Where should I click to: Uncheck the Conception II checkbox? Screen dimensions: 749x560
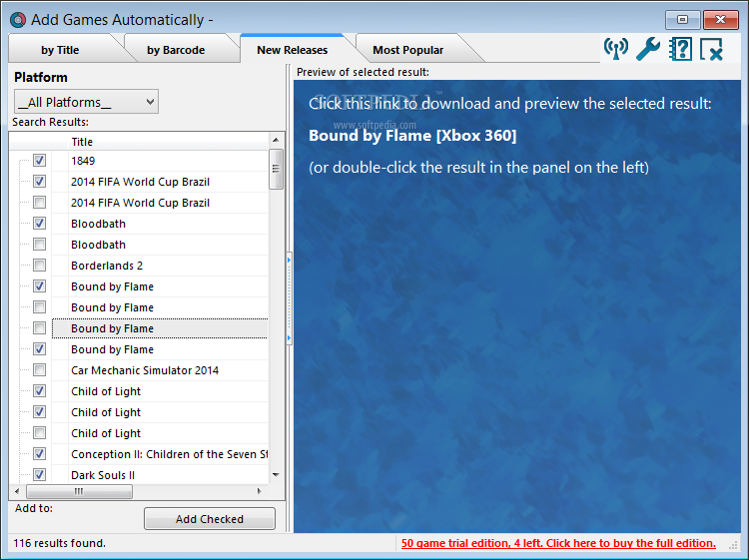coord(39,454)
